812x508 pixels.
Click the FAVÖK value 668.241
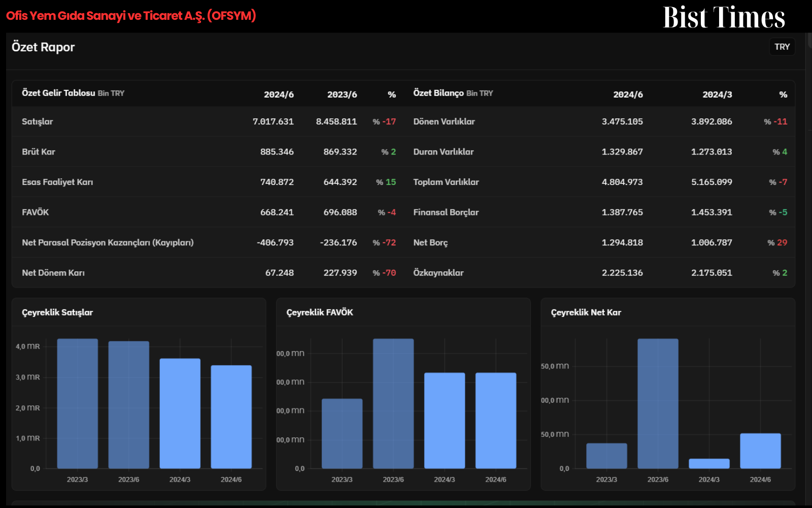[277, 212]
